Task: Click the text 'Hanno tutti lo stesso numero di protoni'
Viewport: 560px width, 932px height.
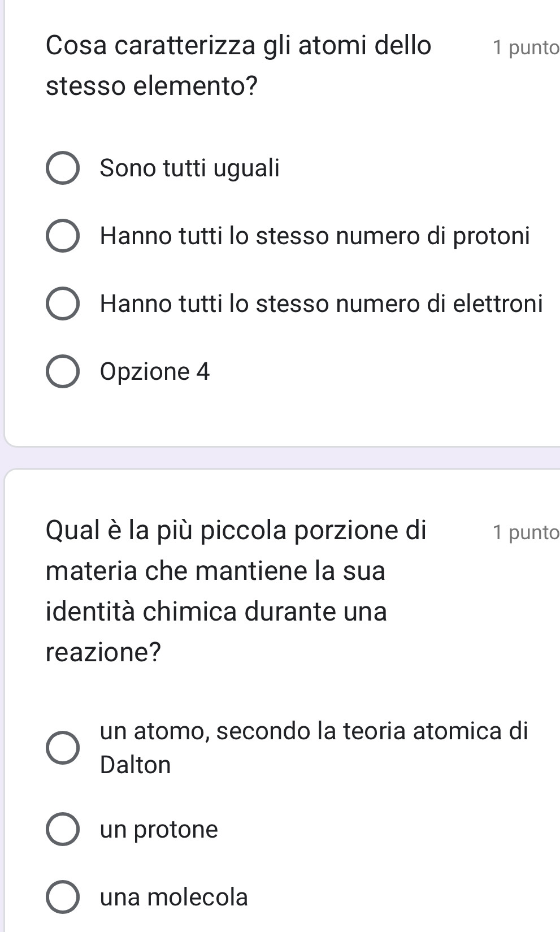Action: (x=315, y=236)
